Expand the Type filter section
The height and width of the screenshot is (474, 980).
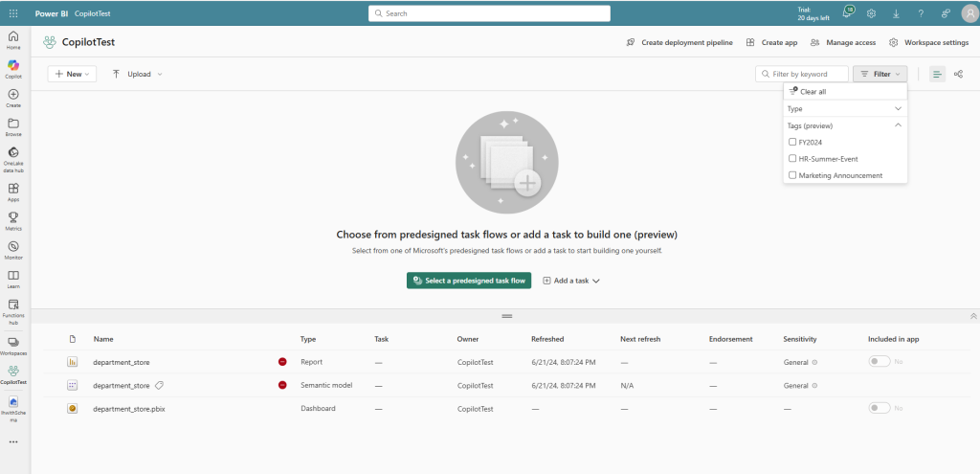[x=845, y=108]
